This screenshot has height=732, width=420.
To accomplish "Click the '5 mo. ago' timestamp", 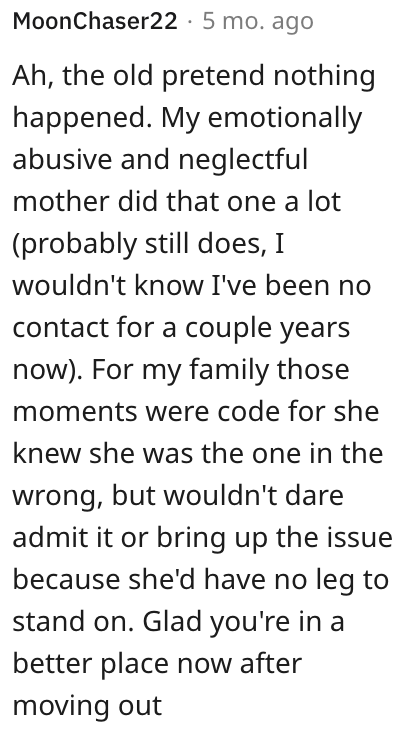I will click(257, 22).
